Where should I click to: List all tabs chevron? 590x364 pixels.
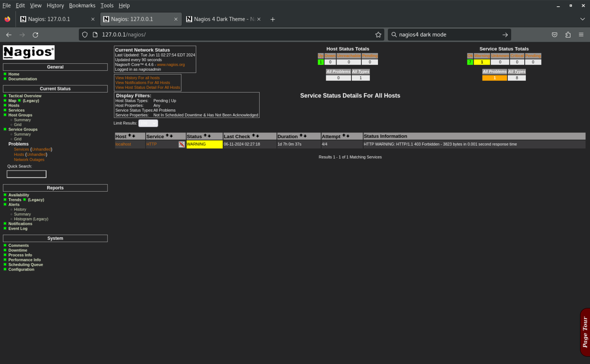583,19
